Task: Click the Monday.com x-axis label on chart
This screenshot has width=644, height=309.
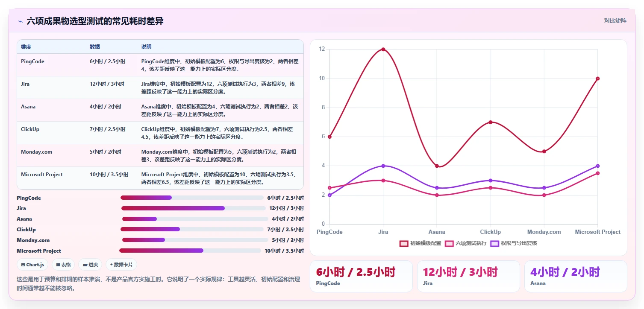Action: coord(544,232)
